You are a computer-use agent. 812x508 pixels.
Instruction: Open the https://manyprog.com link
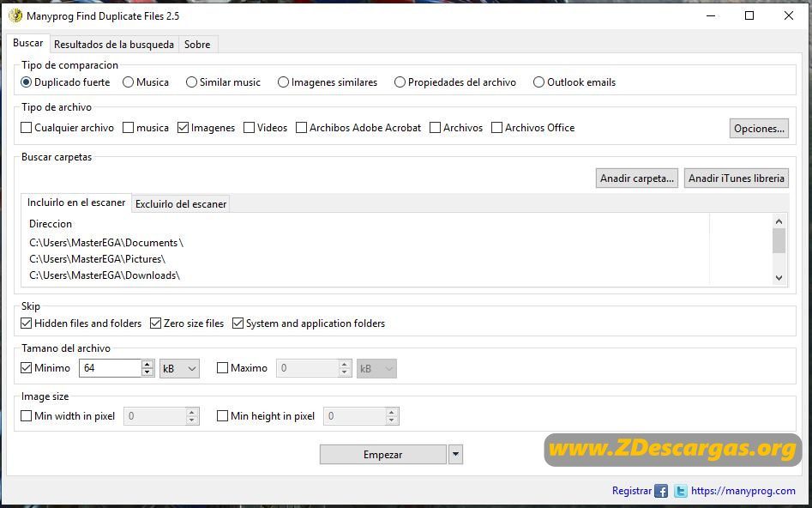pyautogui.click(x=743, y=491)
